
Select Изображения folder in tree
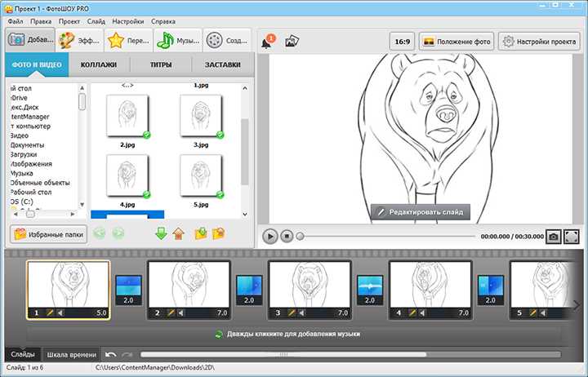coord(31,164)
